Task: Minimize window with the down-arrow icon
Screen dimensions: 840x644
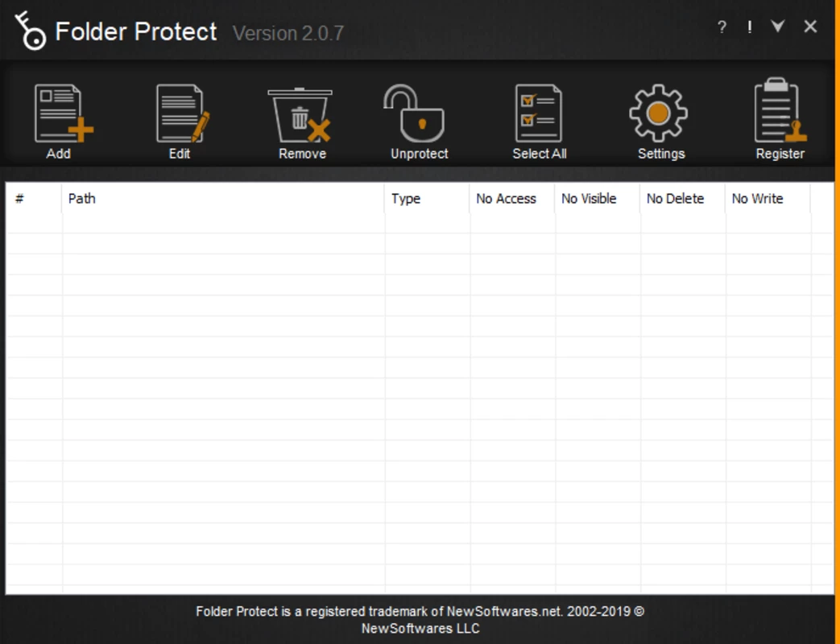Action: [x=778, y=26]
